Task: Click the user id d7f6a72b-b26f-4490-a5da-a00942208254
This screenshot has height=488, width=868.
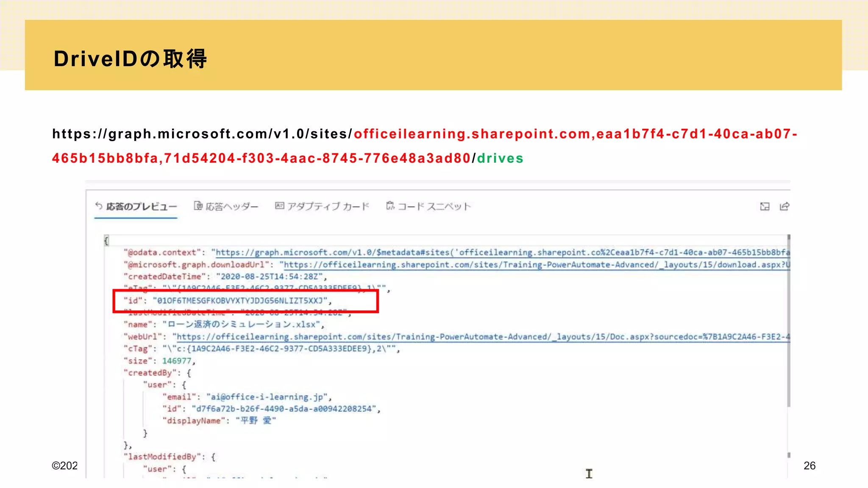Action: (284, 409)
